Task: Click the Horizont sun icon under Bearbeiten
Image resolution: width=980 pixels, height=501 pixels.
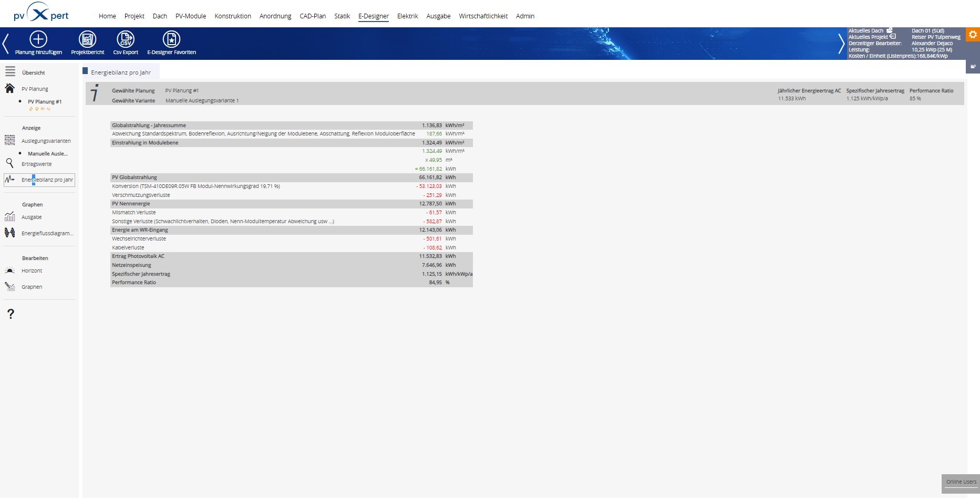Action: [x=9, y=270]
